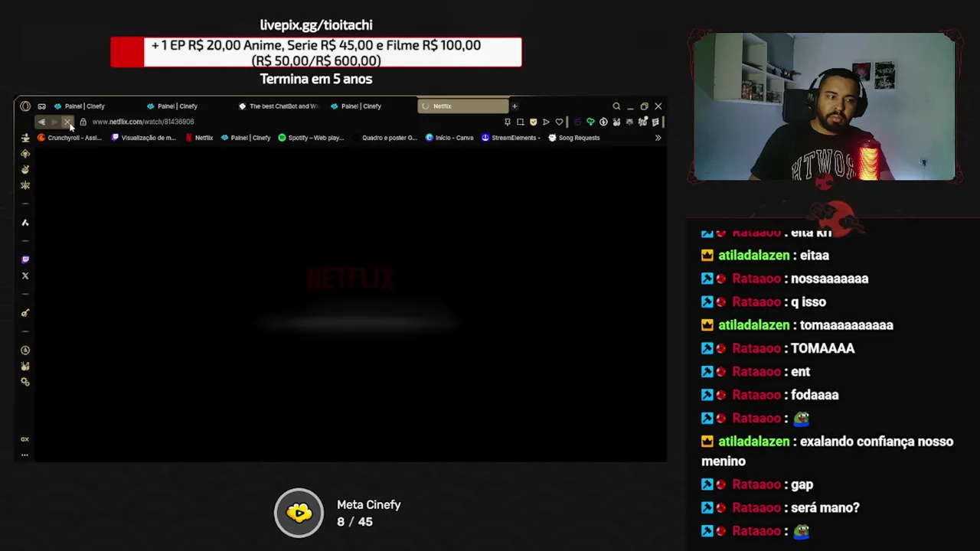Add page to bookmarks heart icon
The image size is (980, 551).
coord(559,122)
